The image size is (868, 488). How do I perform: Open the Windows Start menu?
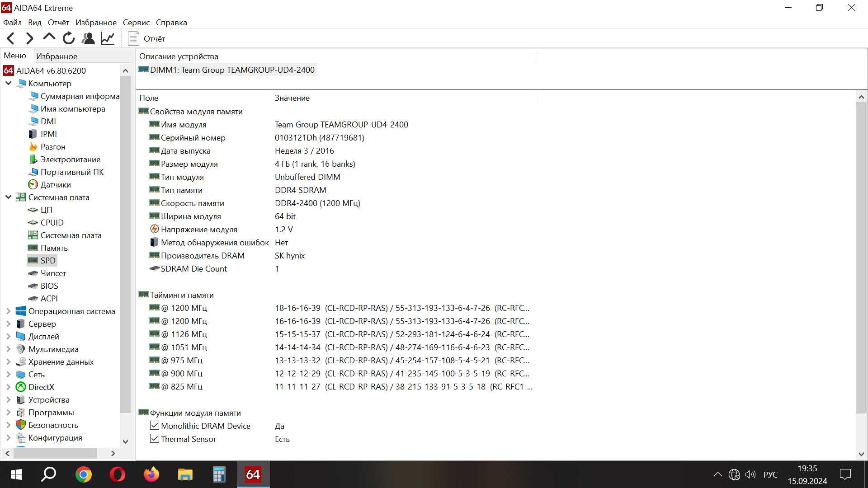point(16,474)
